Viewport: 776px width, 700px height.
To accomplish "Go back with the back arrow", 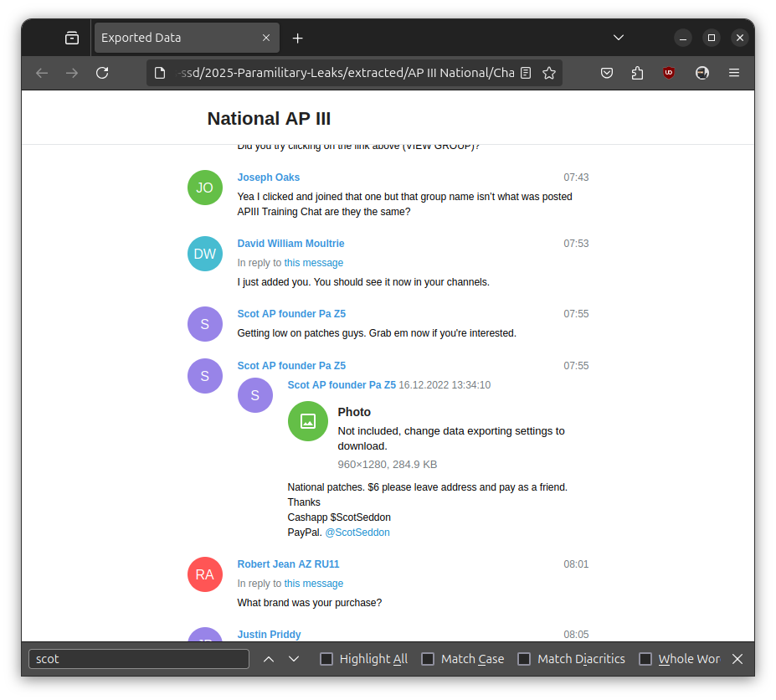I will coord(42,74).
